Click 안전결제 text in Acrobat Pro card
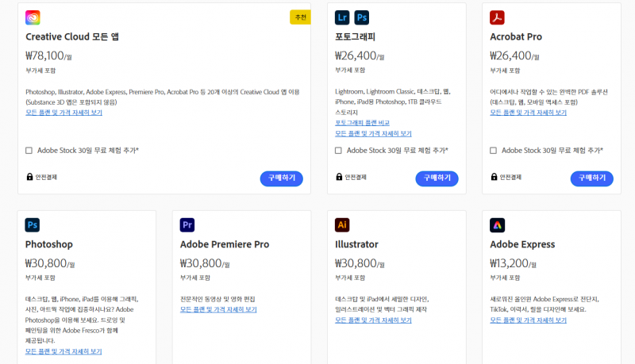Viewport: 635px width, 364px height. click(x=510, y=177)
